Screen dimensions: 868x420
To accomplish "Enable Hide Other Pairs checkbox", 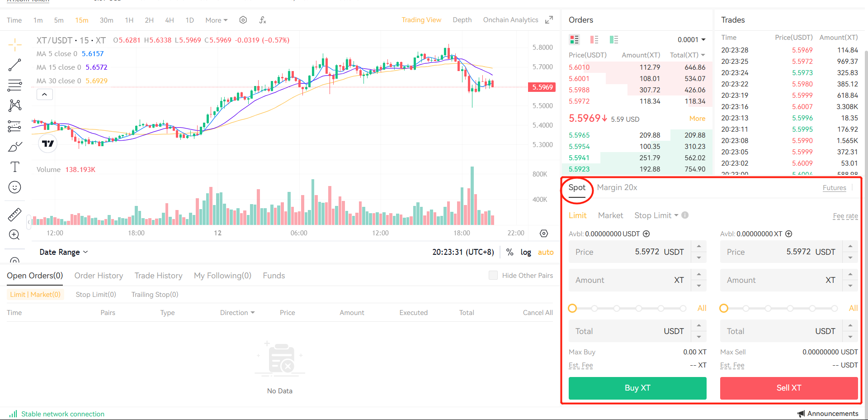I will pos(493,276).
